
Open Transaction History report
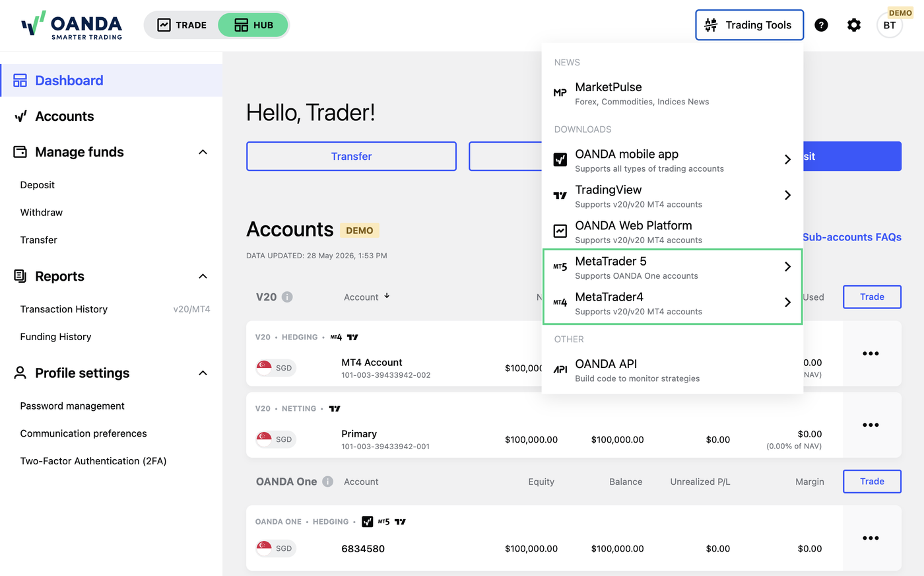[64, 309]
